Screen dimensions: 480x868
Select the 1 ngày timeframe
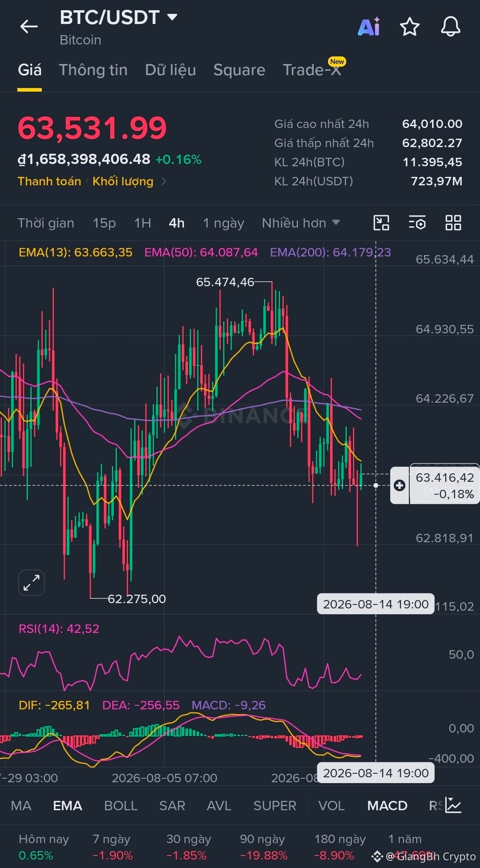click(224, 223)
